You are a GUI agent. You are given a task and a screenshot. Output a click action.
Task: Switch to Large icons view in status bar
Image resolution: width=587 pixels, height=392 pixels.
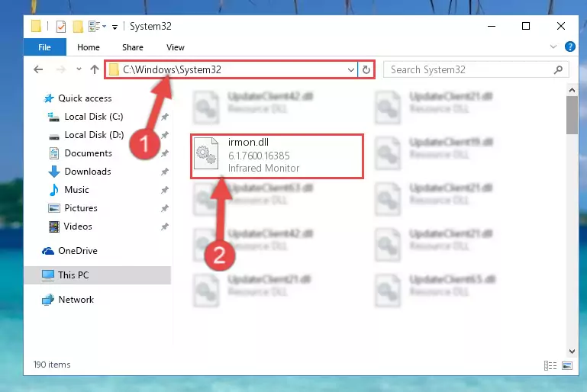(x=567, y=365)
